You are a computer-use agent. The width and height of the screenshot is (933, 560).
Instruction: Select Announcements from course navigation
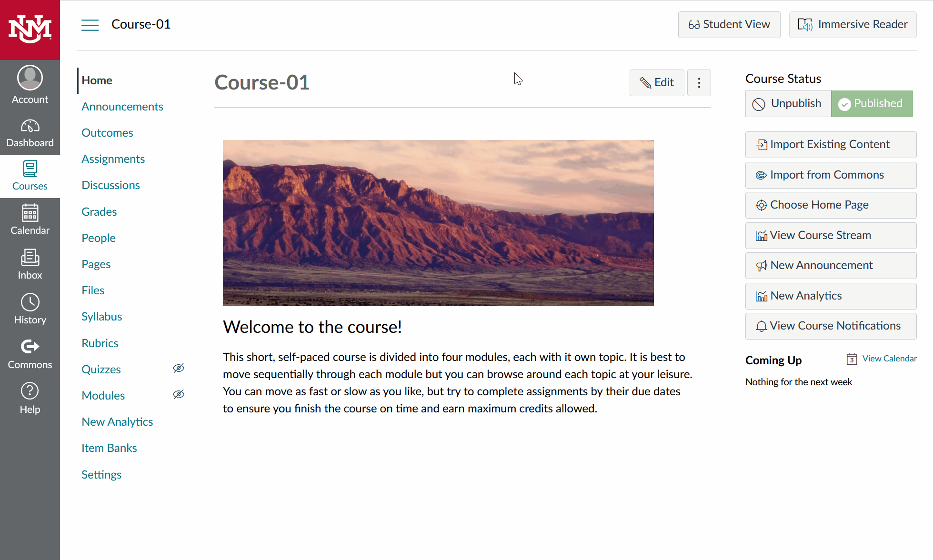pyautogui.click(x=122, y=106)
